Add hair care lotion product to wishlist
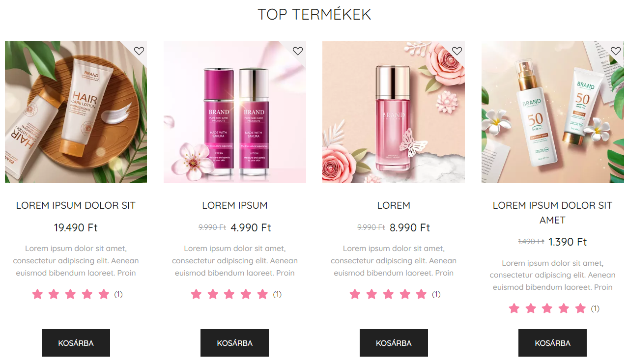Screen dimensions: 628x364 point(139,51)
